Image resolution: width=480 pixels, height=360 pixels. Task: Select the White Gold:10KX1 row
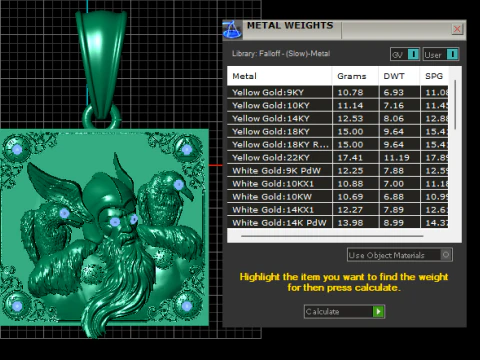[x=338, y=183]
